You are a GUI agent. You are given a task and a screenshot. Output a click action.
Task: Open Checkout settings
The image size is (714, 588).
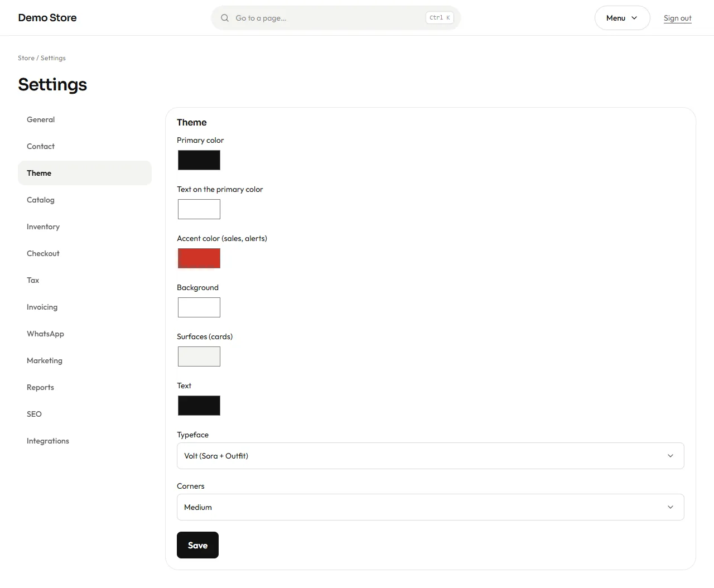(85, 253)
